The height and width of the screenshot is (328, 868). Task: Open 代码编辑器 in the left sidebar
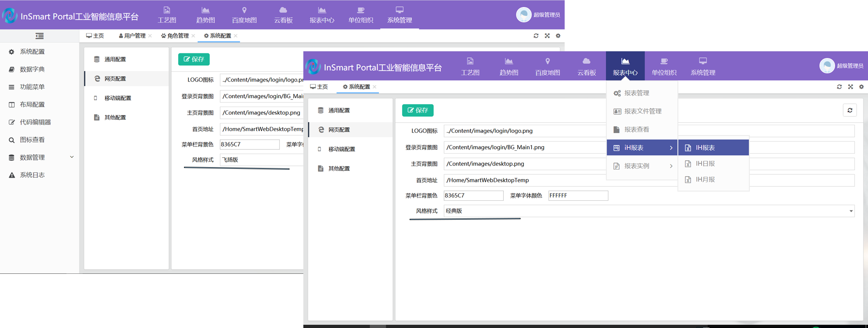coord(39,122)
